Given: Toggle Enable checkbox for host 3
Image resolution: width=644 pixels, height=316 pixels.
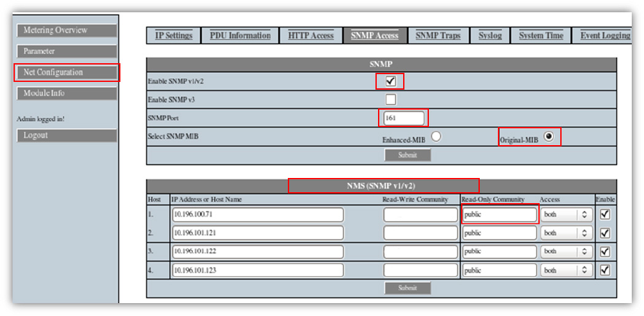Looking at the screenshot, I should (605, 252).
